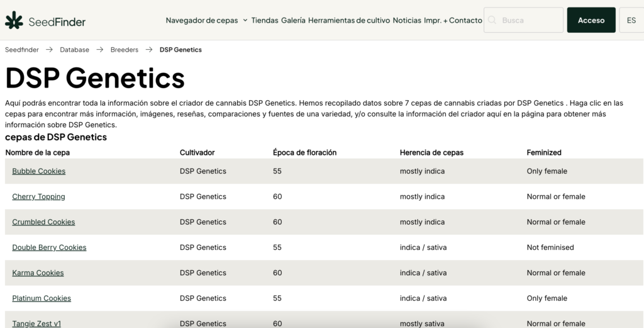Open Herramientas de cultivo menu
The image size is (644, 328).
(x=348, y=20)
